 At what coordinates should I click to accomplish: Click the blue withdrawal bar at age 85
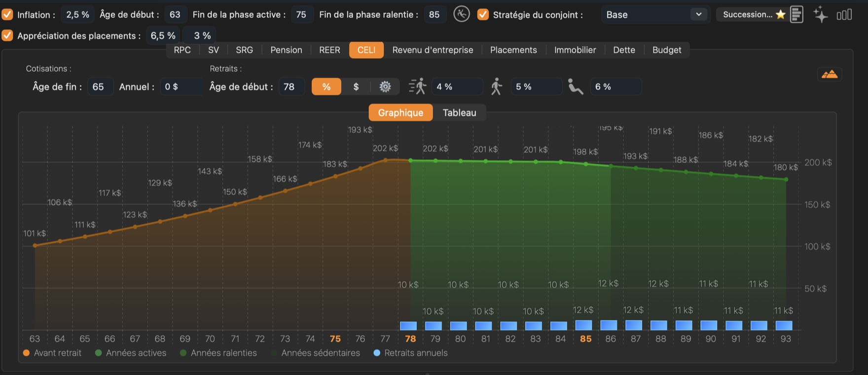point(583,325)
